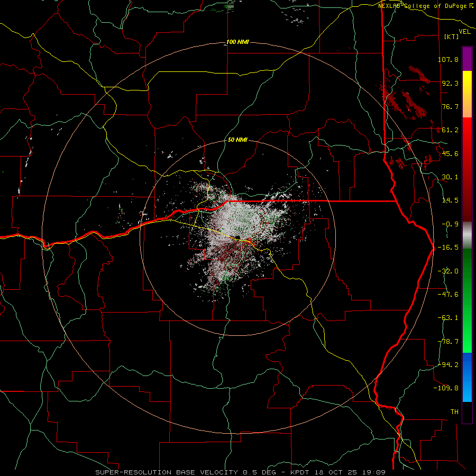Viewport: 476px width, 476px height.
Task: Click the -32.0 velocity scale value
Action: (x=448, y=271)
